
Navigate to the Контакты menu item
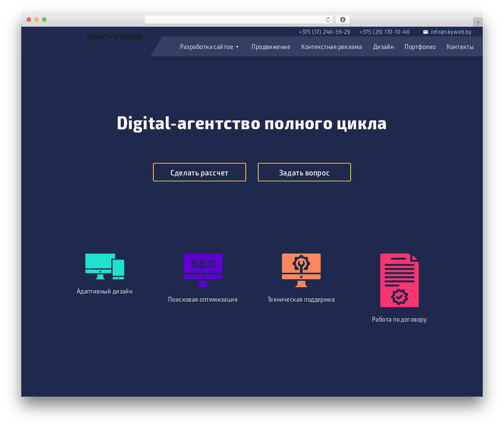pyautogui.click(x=460, y=47)
